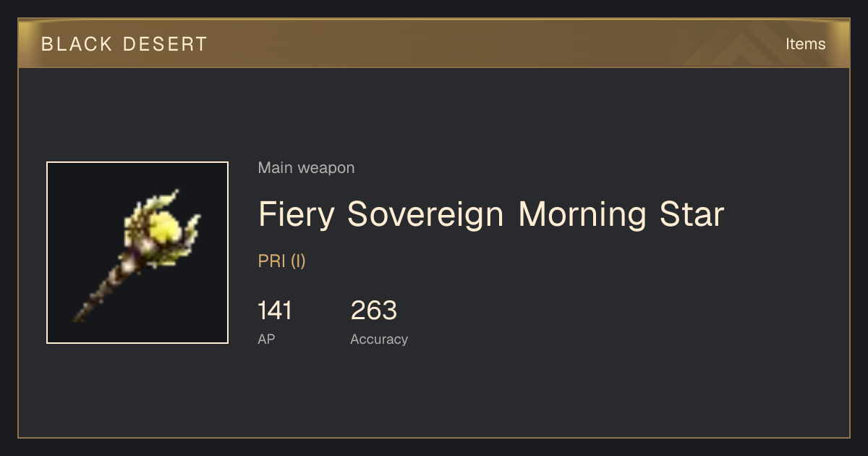This screenshot has height=456, width=868.
Task: Click the Accuracy stat label
Action: click(379, 339)
